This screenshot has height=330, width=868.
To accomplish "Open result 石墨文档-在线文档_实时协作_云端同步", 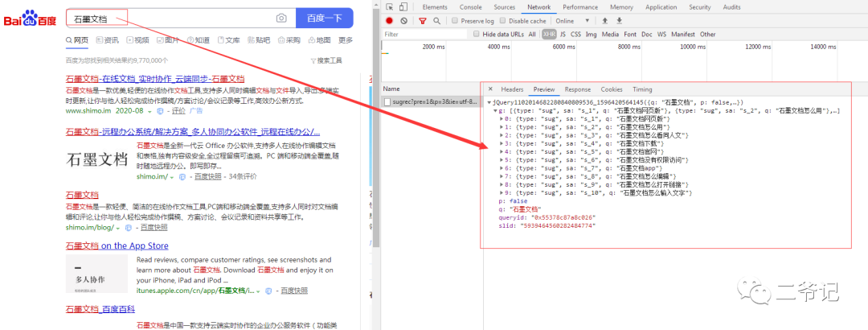I will [155, 79].
